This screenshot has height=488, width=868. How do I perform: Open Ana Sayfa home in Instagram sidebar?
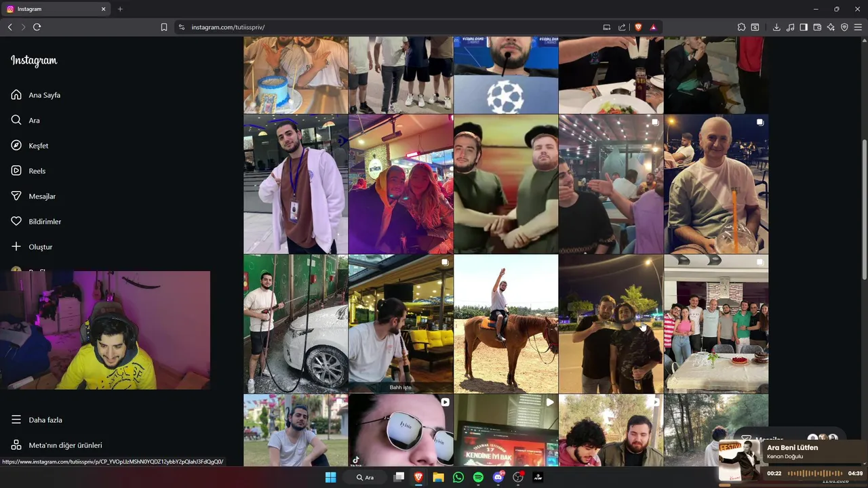(36, 95)
